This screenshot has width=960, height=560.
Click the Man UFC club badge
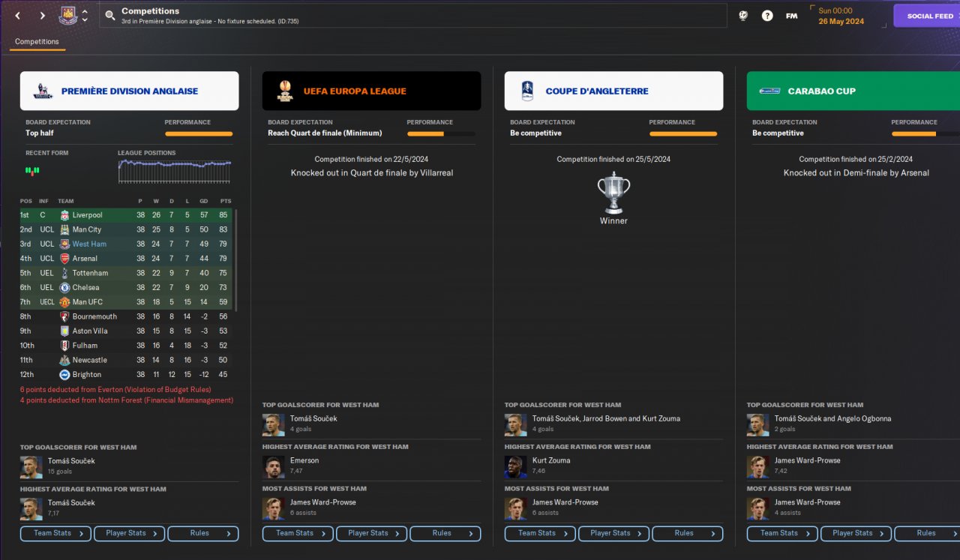(64, 302)
